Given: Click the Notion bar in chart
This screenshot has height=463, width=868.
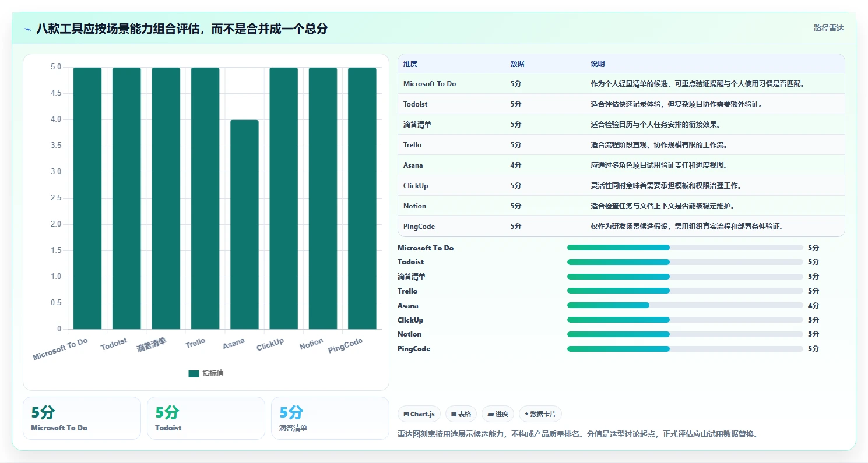Looking at the screenshot, I should point(323,198).
